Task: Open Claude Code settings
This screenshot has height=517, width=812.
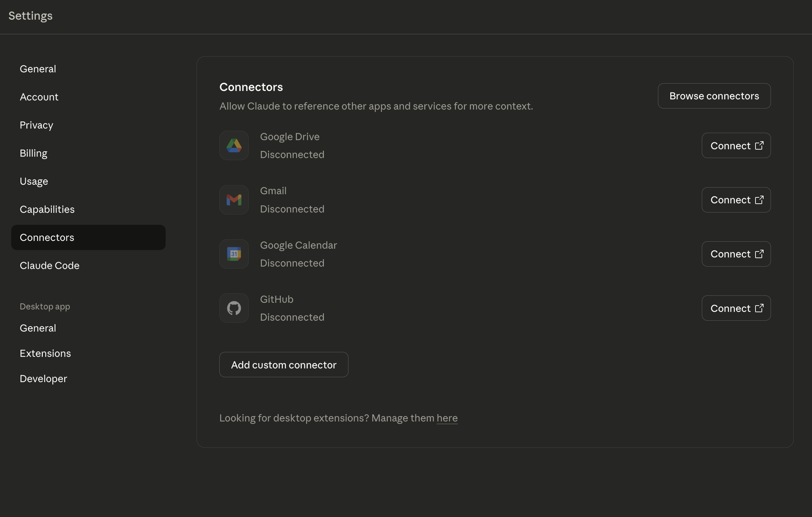Action: (49, 266)
